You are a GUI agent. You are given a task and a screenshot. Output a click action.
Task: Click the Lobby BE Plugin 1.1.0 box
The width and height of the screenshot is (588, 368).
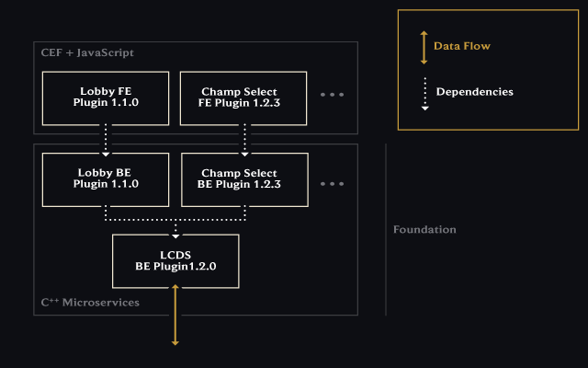click(106, 178)
